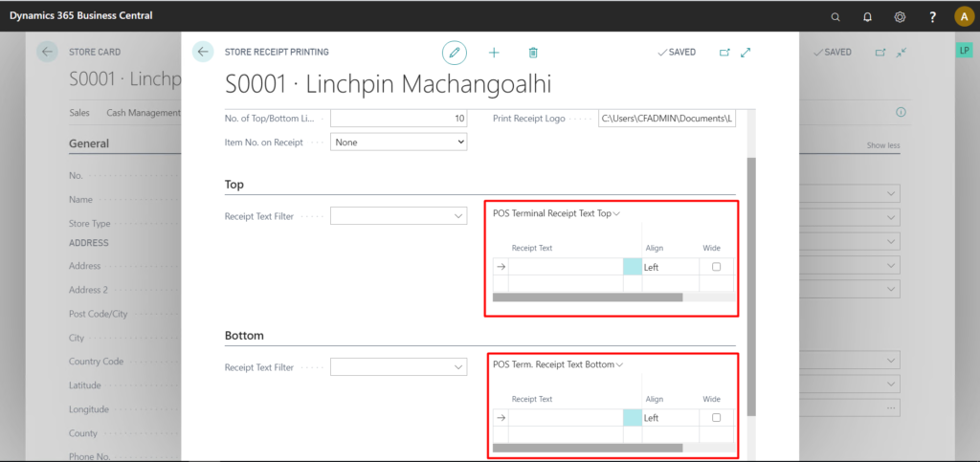The width and height of the screenshot is (980, 462).
Task: Click Receipt Text cell in Bottom grid
Action: 566,418
